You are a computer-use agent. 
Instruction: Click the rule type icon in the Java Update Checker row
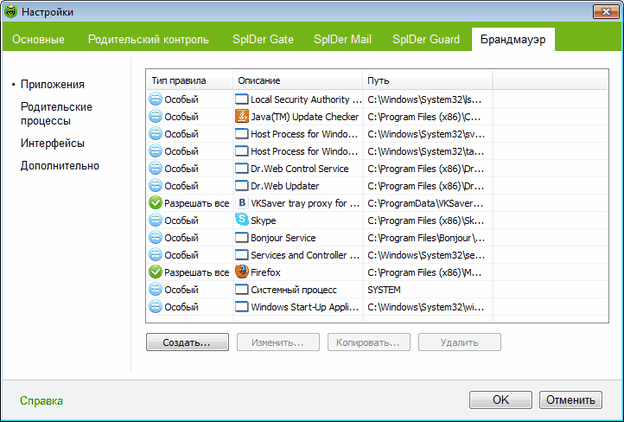point(155,116)
